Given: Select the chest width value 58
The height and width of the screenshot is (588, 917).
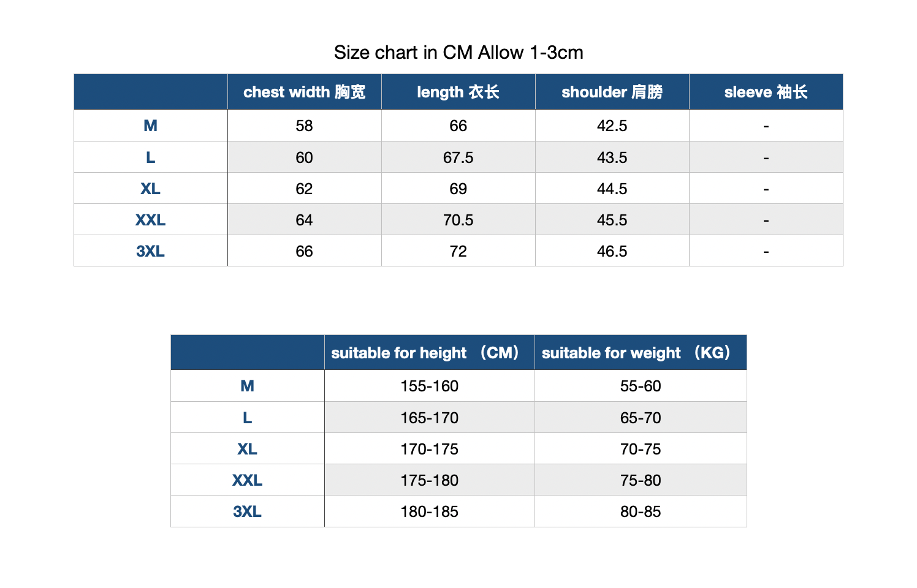Looking at the screenshot, I should point(304,126).
